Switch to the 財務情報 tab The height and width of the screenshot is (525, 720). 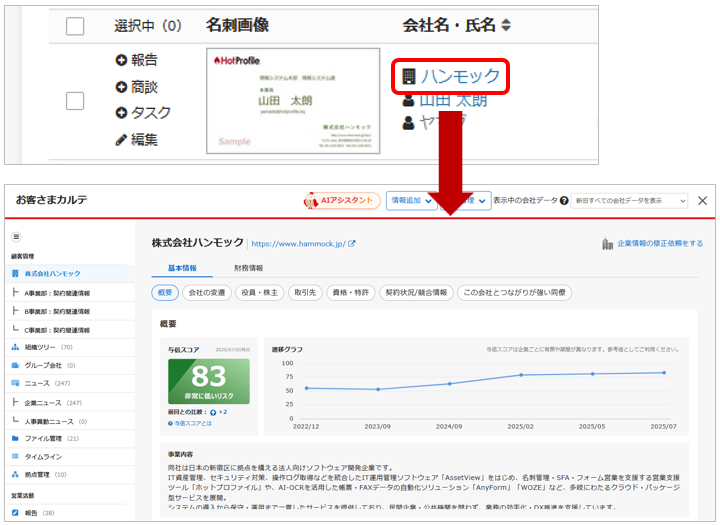click(x=248, y=268)
